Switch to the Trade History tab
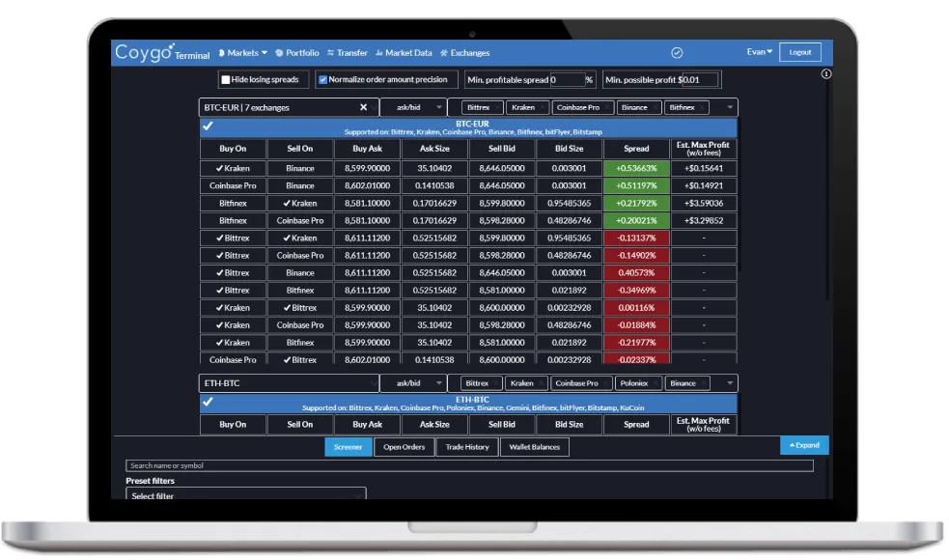The width and height of the screenshot is (949, 560). pyautogui.click(x=466, y=447)
